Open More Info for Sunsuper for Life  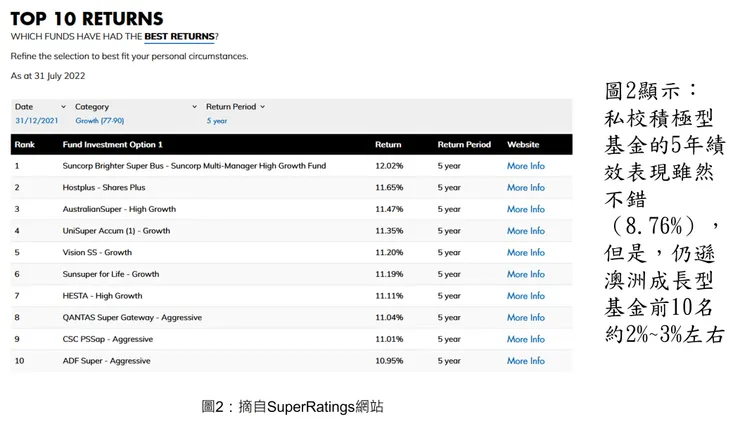[526, 274]
